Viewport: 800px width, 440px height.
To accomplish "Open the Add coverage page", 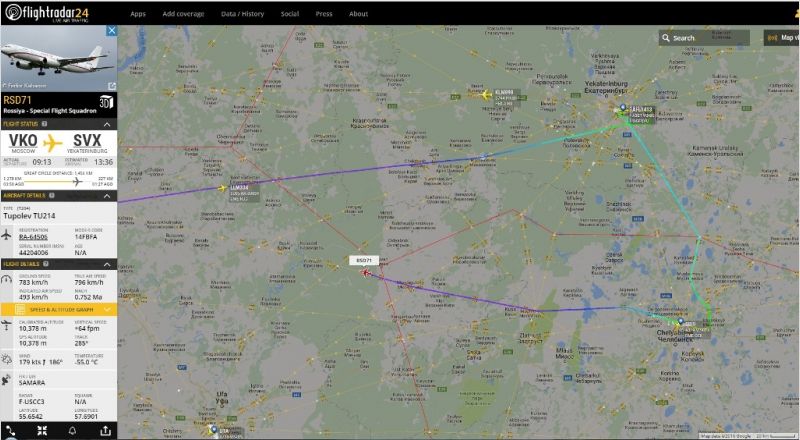I will [x=183, y=14].
